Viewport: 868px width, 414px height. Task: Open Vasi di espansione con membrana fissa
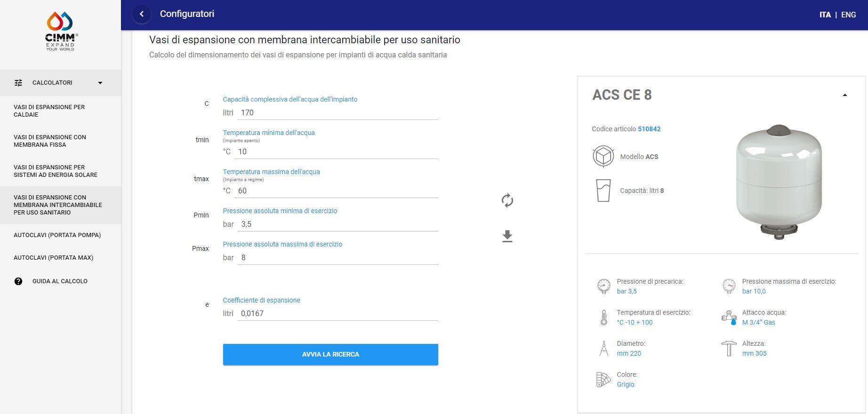(x=60, y=141)
